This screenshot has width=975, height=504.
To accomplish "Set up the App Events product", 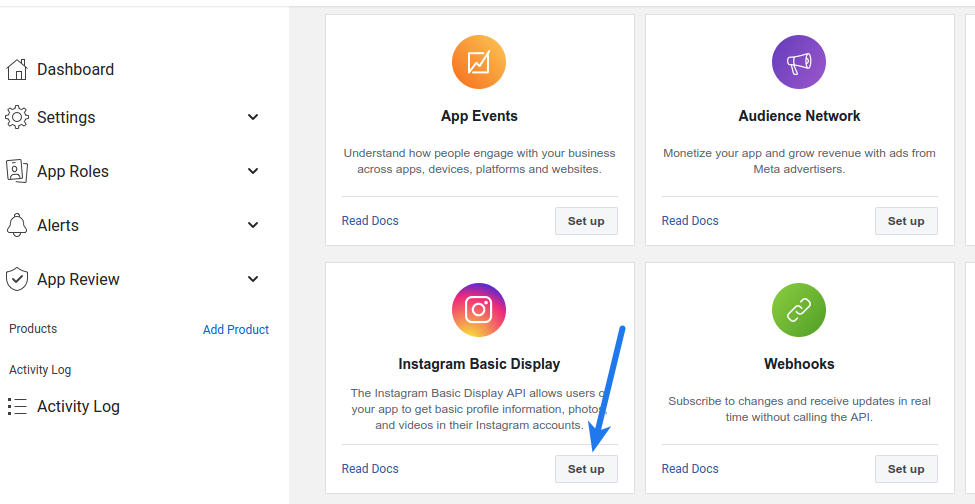I will (x=586, y=221).
